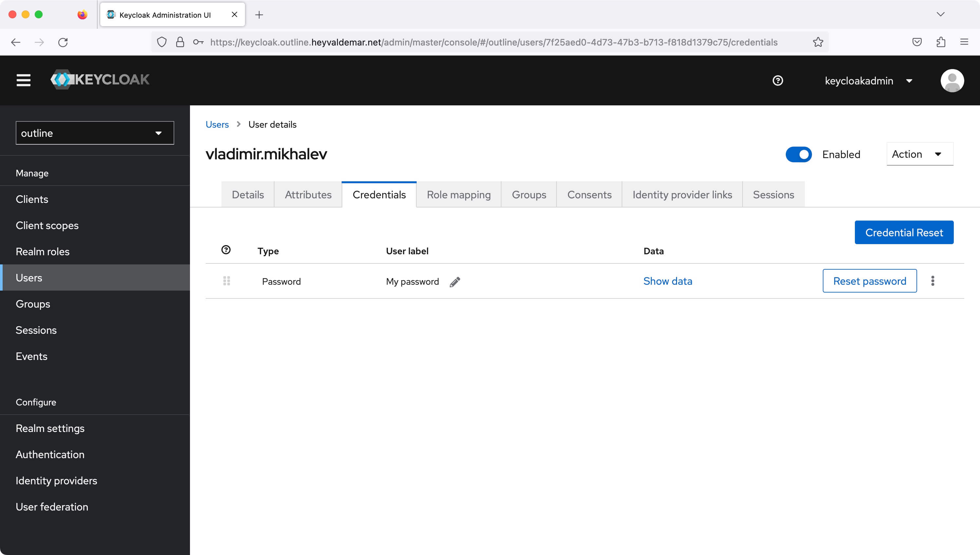This screenshot has width=980, height=555.
Task: Toggle the Enabled switch for vladimir.mikhalev
Action: [x=799, y=154]
